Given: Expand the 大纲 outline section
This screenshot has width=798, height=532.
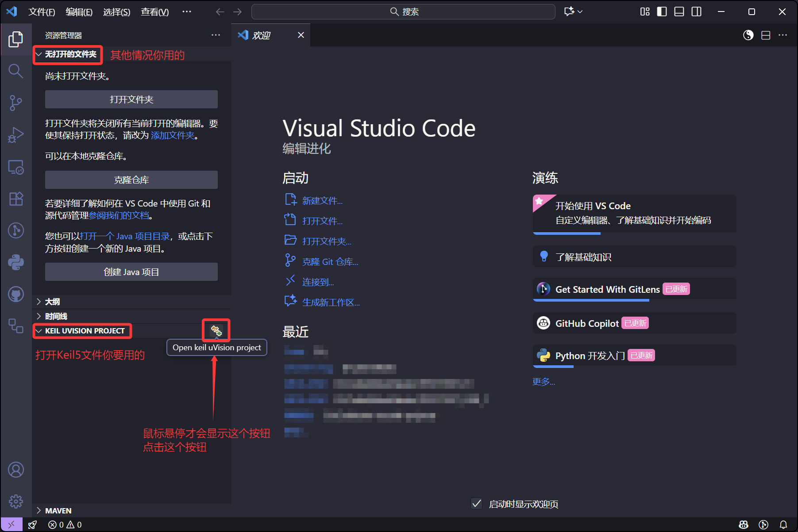Looking at the screenshot, I should [x=52, y=302].
